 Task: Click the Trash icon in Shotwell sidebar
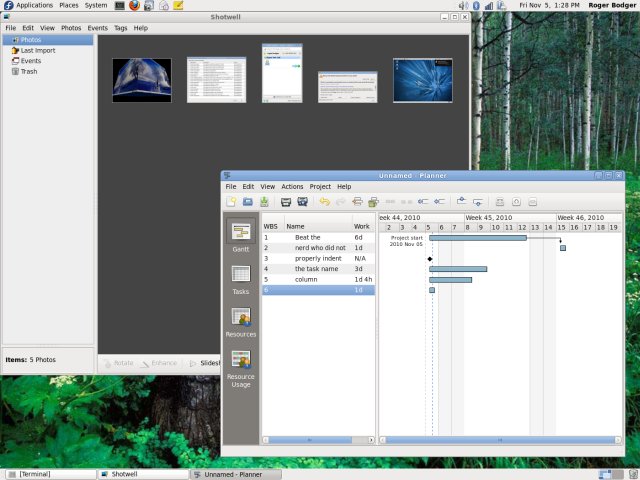pos(30,71)
